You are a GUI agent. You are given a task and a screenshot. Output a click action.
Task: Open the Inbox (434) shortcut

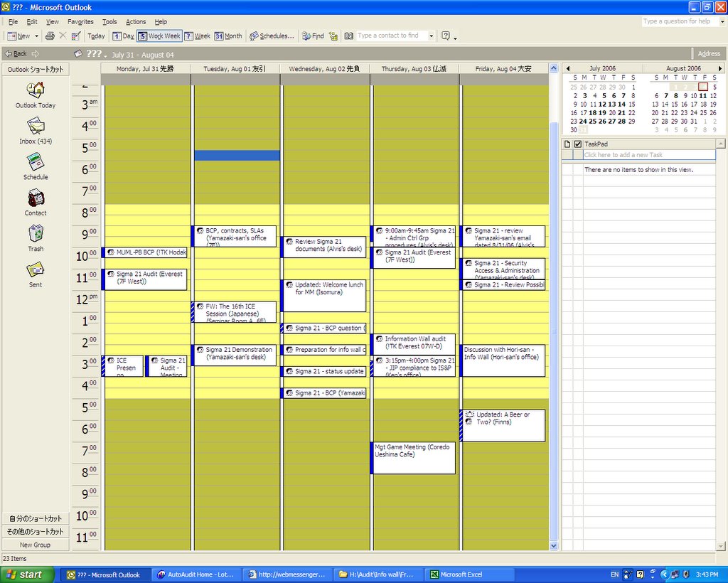(x=36, y=131)
